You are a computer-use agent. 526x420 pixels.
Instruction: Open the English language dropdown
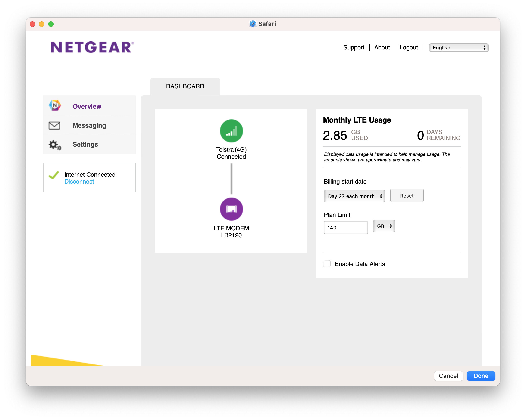458,48
